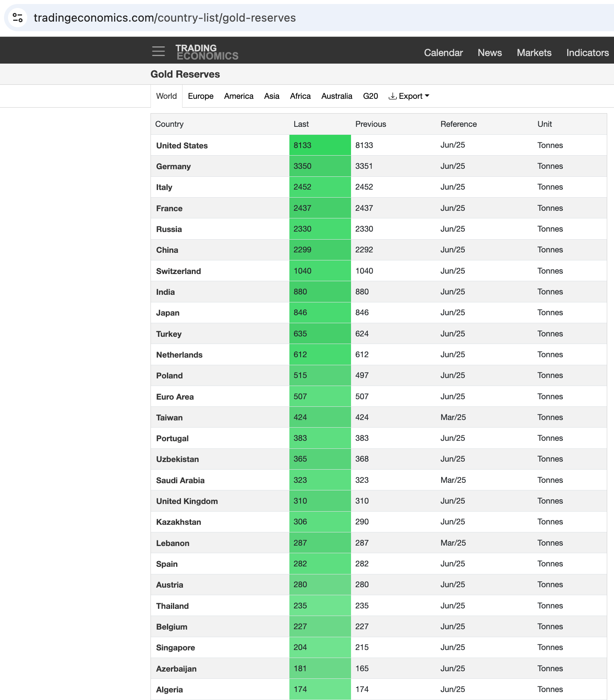The height and width of the screenshot is (700, 614).
Task: Sort by the Country column header
Action: [x=169, y=124]
